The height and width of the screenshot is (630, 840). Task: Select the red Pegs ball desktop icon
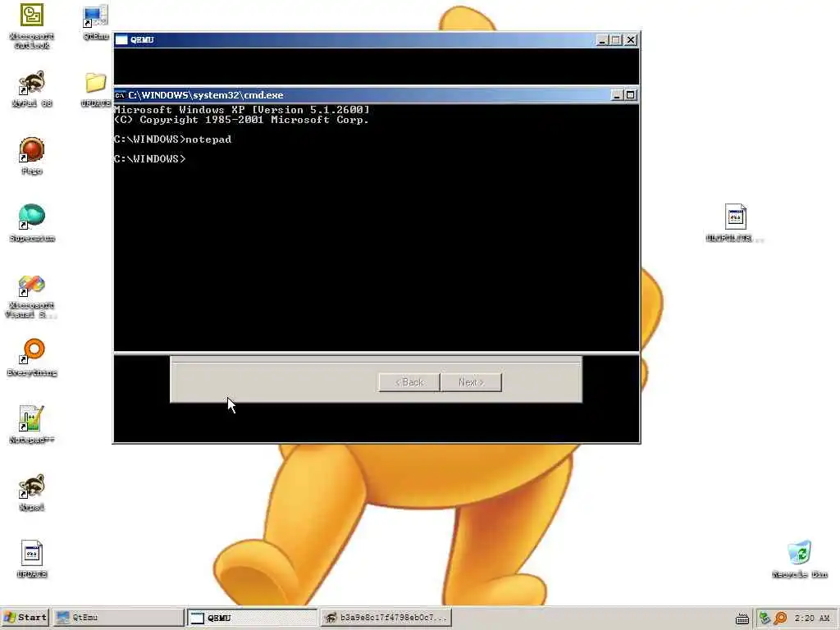32,150
